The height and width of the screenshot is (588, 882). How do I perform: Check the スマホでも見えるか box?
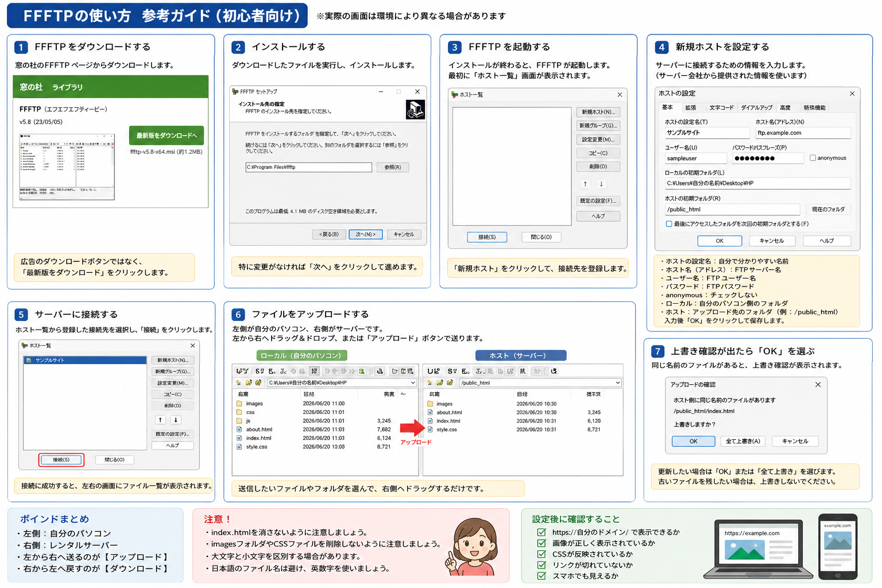pos(541,576)
